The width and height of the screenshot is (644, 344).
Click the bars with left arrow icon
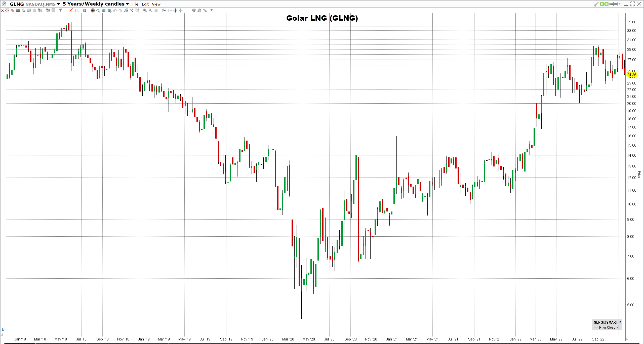170,10
